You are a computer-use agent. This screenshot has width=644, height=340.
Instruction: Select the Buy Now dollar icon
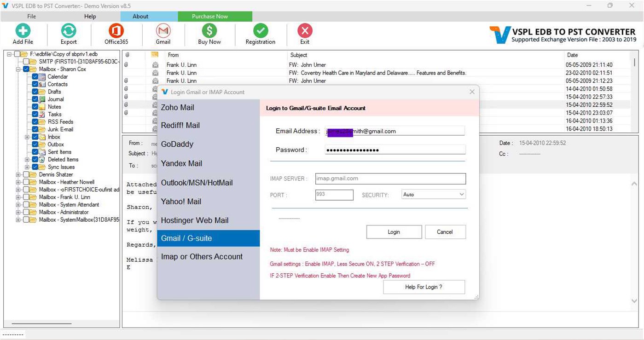pos(209,33)
